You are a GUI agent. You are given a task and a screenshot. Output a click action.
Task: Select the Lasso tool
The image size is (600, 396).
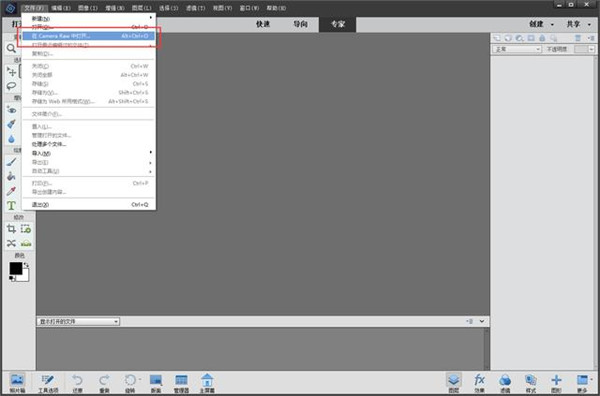(11, 86)
